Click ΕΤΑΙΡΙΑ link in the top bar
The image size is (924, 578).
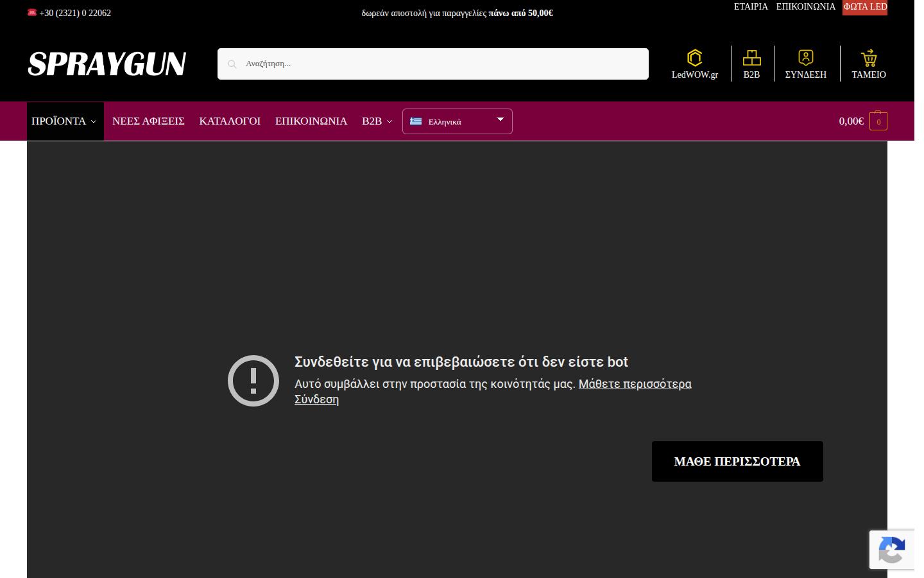point(751,6)
